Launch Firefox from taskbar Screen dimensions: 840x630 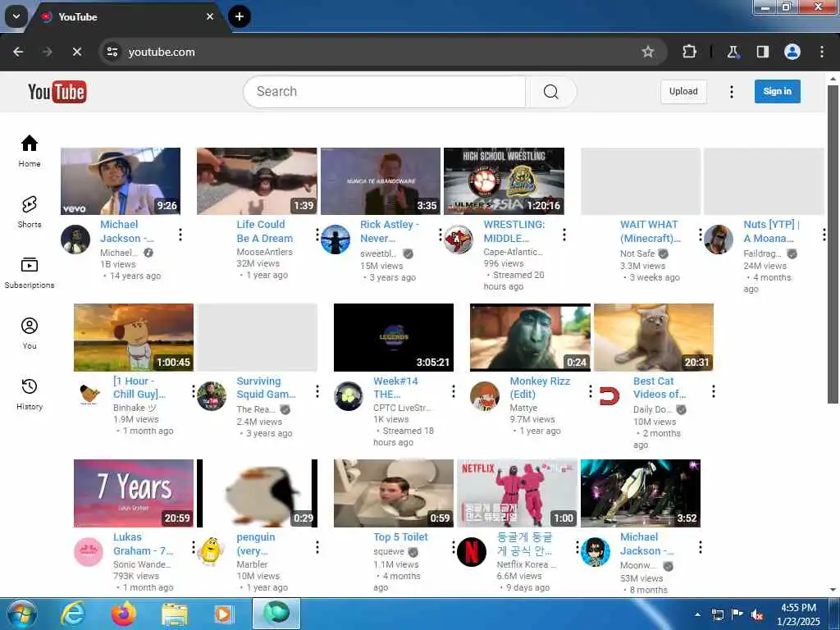click(x=123, y=614)
